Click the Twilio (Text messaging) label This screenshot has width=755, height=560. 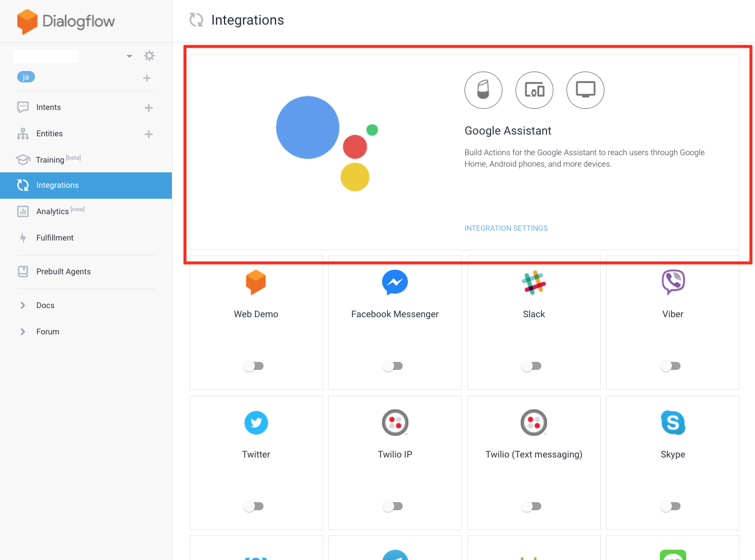click(x=534, y=455)
